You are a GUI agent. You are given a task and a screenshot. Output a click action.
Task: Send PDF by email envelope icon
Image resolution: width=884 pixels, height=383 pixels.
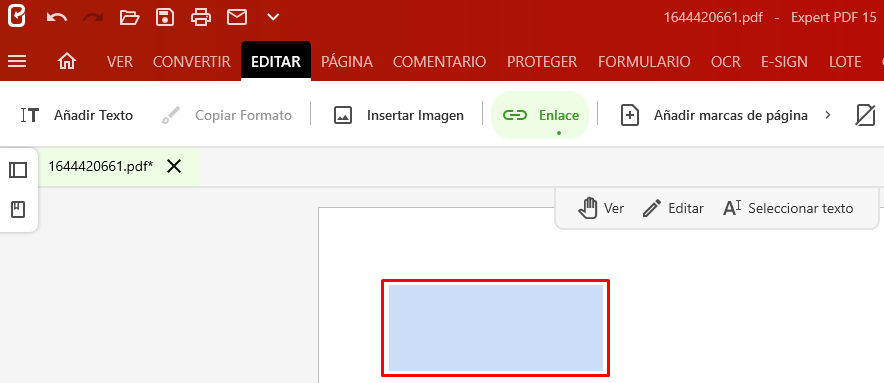coord(237,17)
